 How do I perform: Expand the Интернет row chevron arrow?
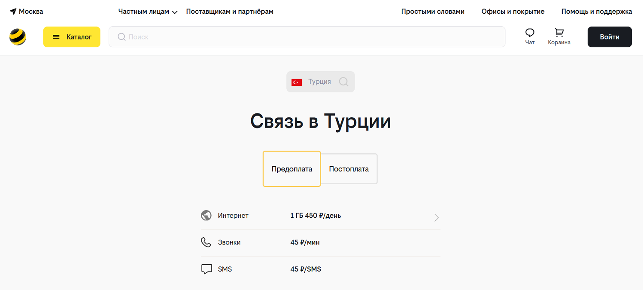click(x=437, y=218)
